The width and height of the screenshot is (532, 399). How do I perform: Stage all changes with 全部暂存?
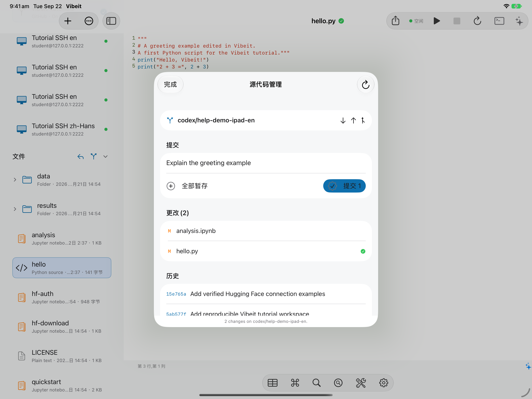coord(187,186)
